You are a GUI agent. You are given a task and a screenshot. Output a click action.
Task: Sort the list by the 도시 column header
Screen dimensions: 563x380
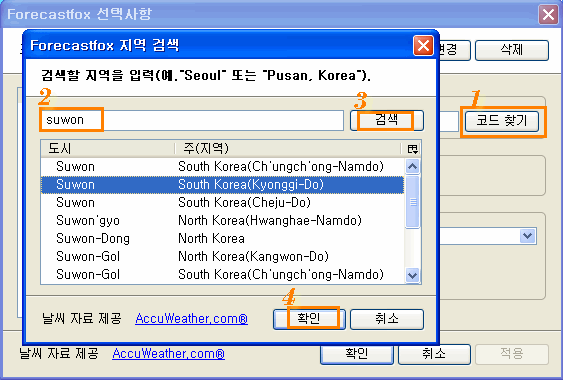pyautogui.click(x=108, y=148)
